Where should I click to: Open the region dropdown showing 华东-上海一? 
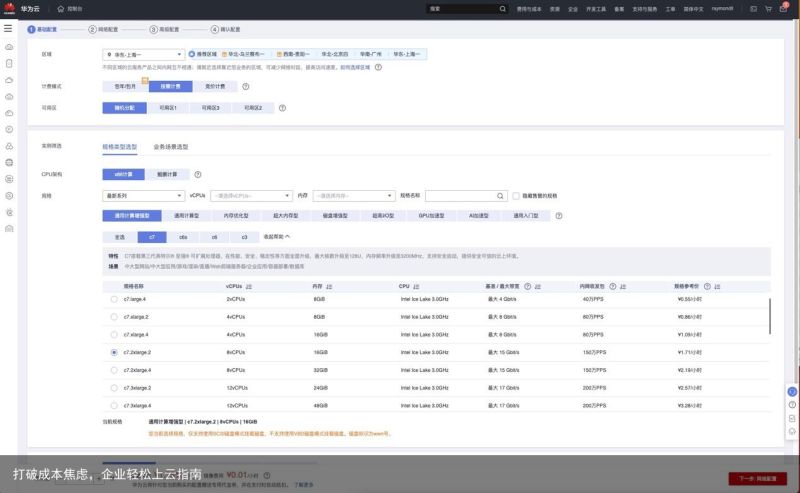(143, 55)
